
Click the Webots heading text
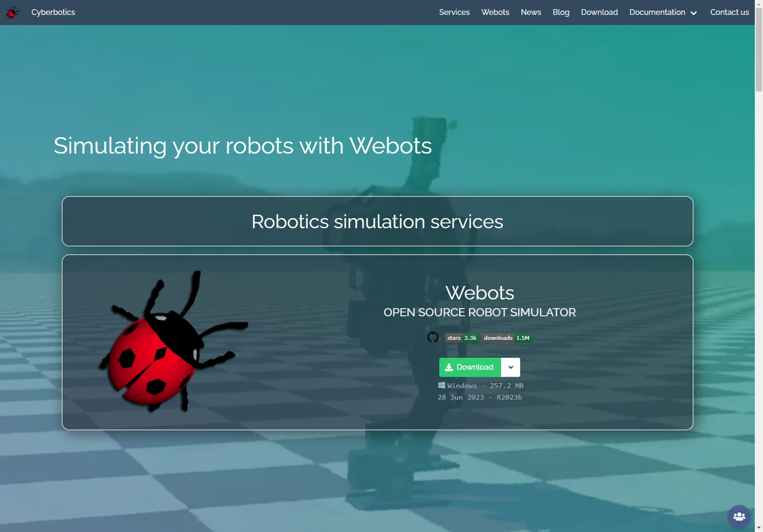480,293
